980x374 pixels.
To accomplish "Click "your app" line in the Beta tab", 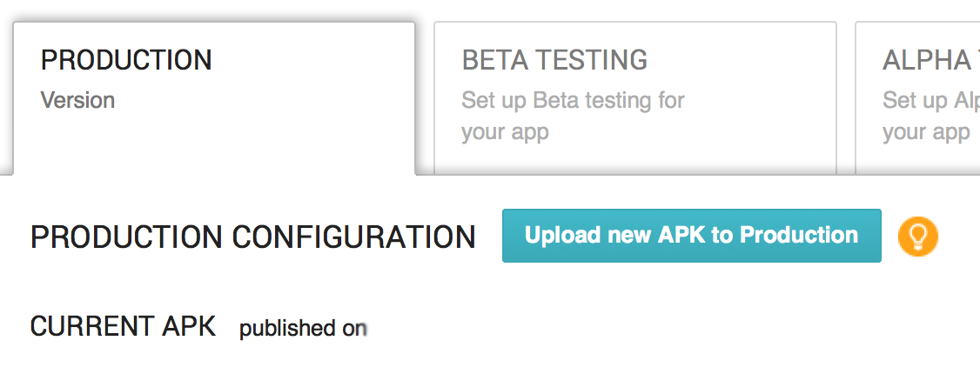I will tap(505, 132).
